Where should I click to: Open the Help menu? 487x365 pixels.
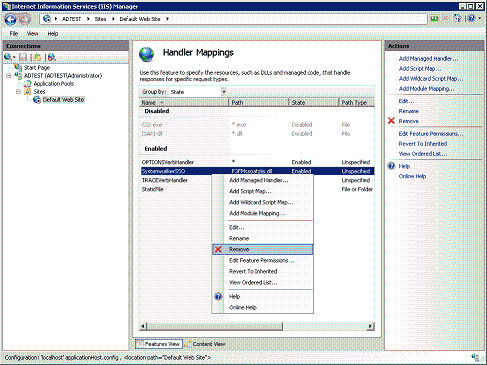click(x=53, y=34)
